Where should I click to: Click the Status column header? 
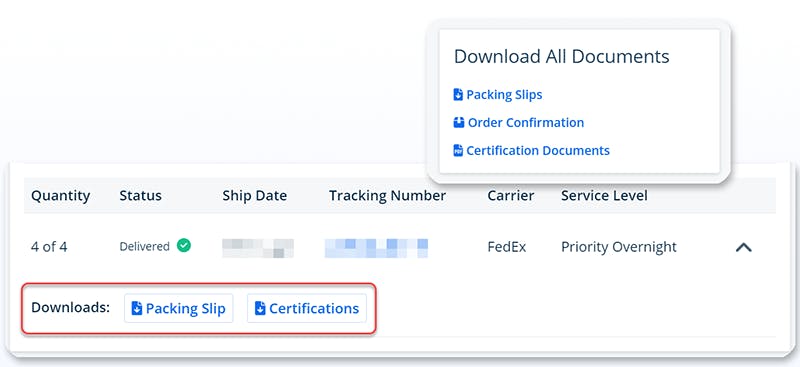[x=140, y=195]
